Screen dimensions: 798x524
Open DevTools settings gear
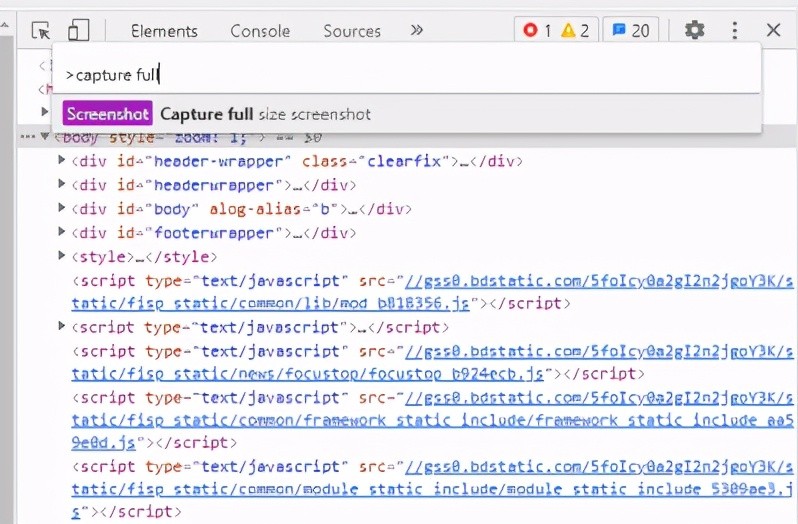[694, 31]
